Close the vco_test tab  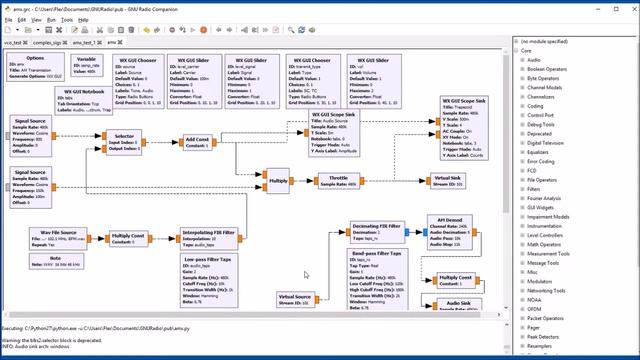point(25,42)
